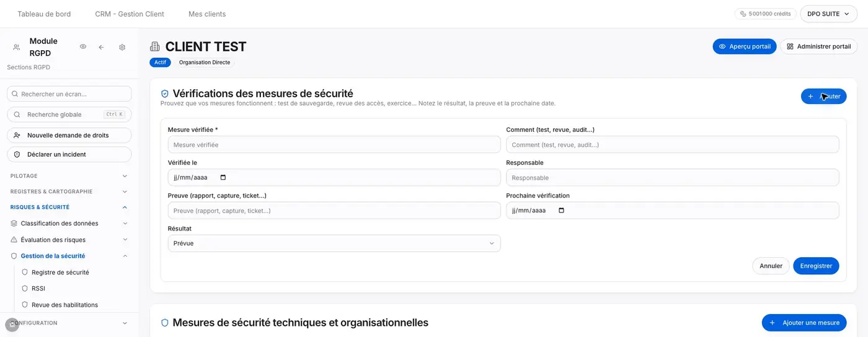Click the eye icon beside Module RGPD
The image size is (868, 337).
point(83,47)
